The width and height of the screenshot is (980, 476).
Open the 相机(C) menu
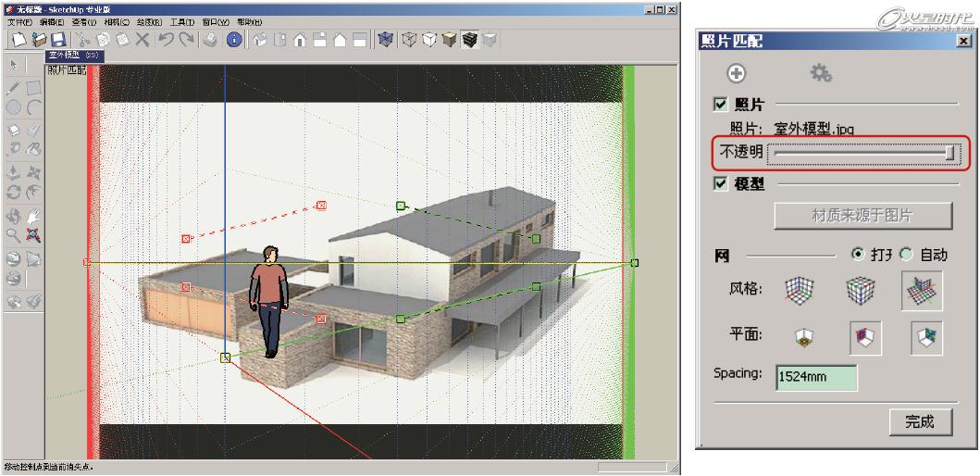pyautogui.click(x=117, y=22)
